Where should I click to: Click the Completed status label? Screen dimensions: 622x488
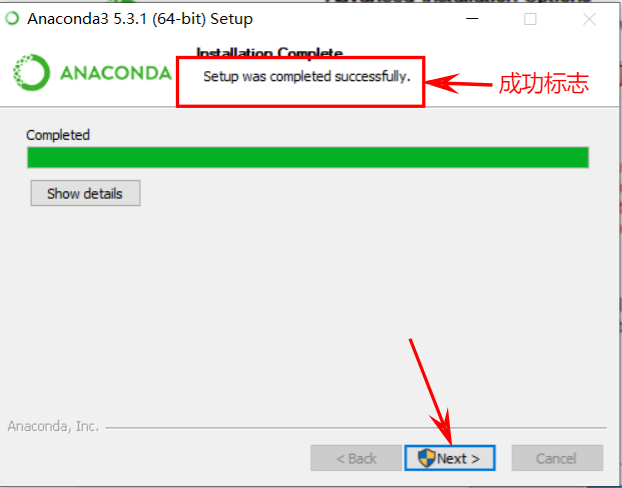click(58, 135)
